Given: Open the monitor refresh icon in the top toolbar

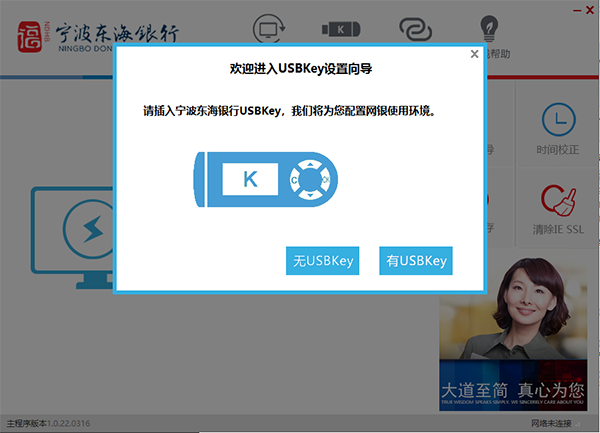Looking at the screenshot, I should coord(269,28).
